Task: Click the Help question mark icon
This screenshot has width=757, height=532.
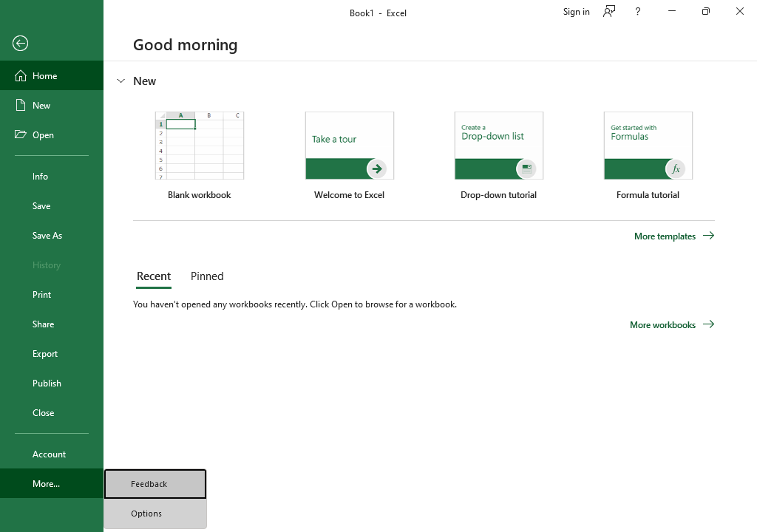Action: pyautogui.click(x=638, y=12)
